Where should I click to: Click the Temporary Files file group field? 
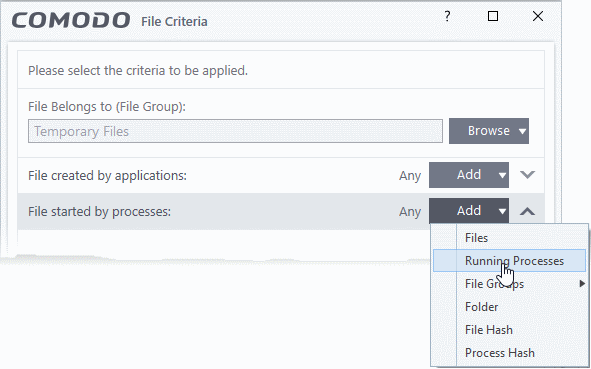point(235,131)
